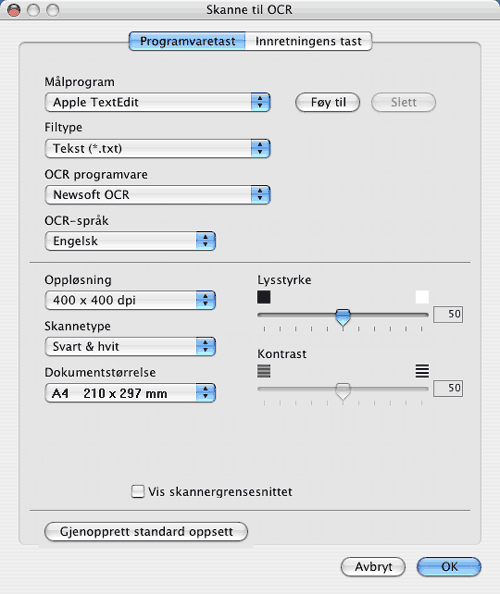Click the Målprogram dropdown arrow stepper
This screenshot has height=594, width=500.
tap(260, 102)
